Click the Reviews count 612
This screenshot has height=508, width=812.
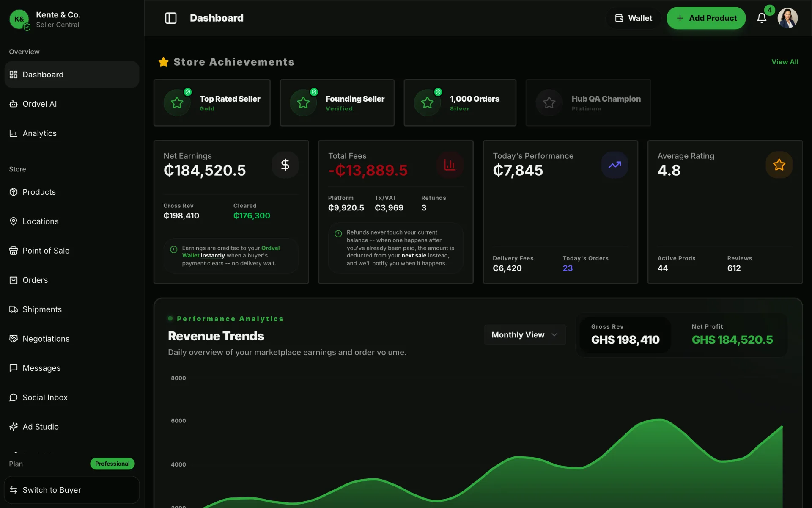click(x=734, y=268)
